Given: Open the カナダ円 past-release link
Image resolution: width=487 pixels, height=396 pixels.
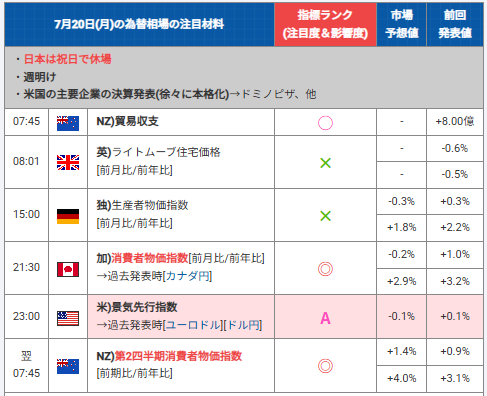Looking at the screenshot, I should coord(188,276).
